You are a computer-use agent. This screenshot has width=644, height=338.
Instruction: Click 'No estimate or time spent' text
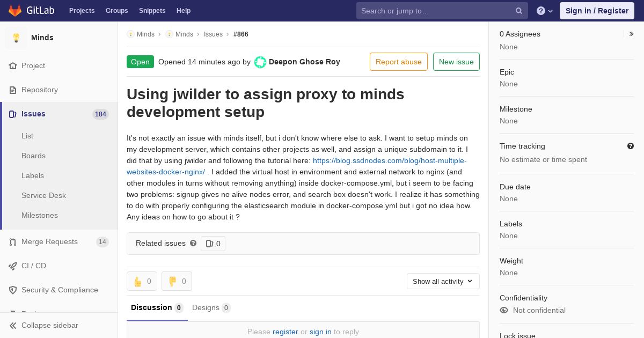pos(543,159)
